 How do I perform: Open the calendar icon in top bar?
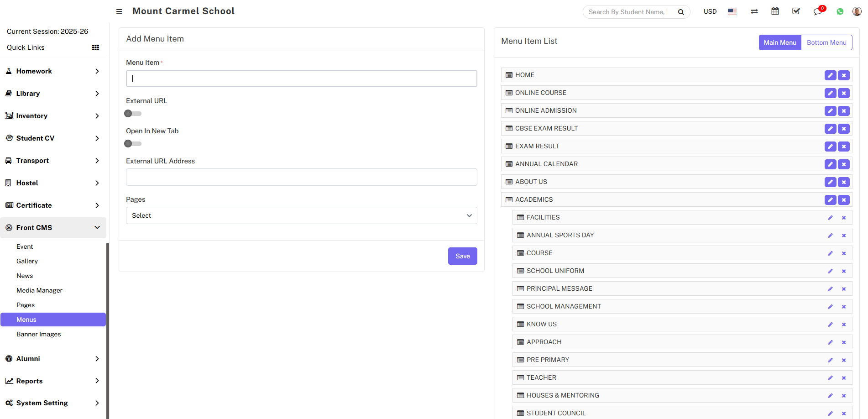[x=775, y=11]
